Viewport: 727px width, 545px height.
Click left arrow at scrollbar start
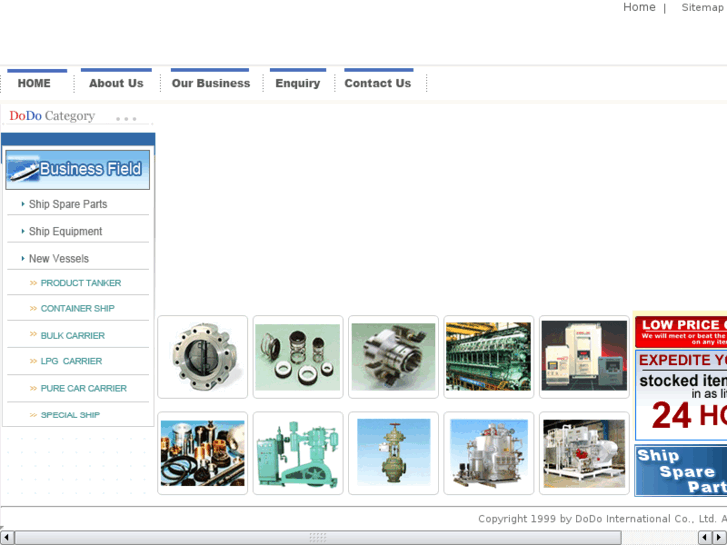pos(6,538)
